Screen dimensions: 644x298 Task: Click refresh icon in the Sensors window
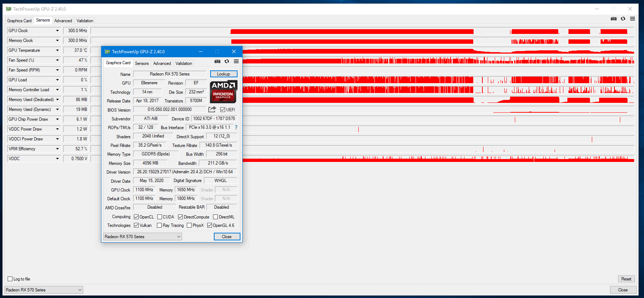[x=623, y=19]
